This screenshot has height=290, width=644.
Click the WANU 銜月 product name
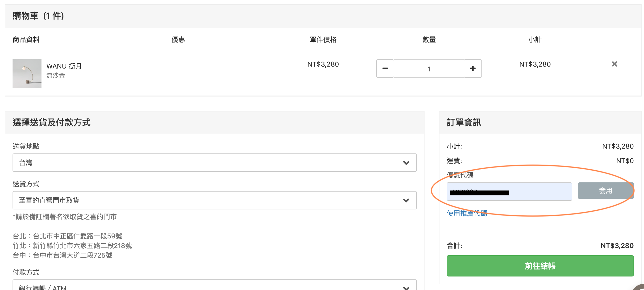point(64,66)
